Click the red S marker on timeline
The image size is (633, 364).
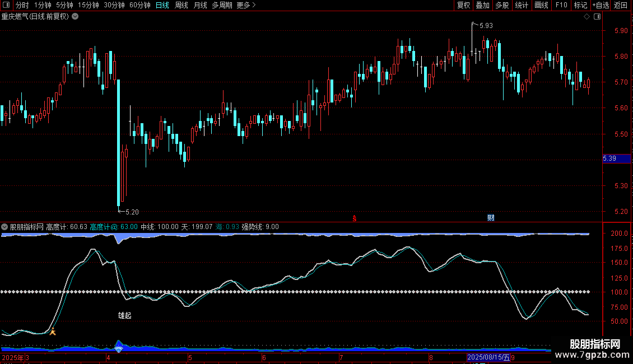[x=354, y=218]
